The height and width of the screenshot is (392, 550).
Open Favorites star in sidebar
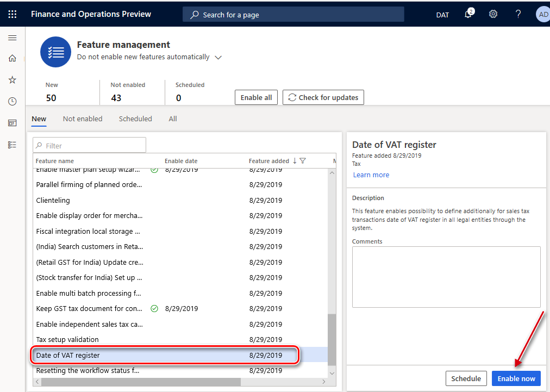click(12, 80)
